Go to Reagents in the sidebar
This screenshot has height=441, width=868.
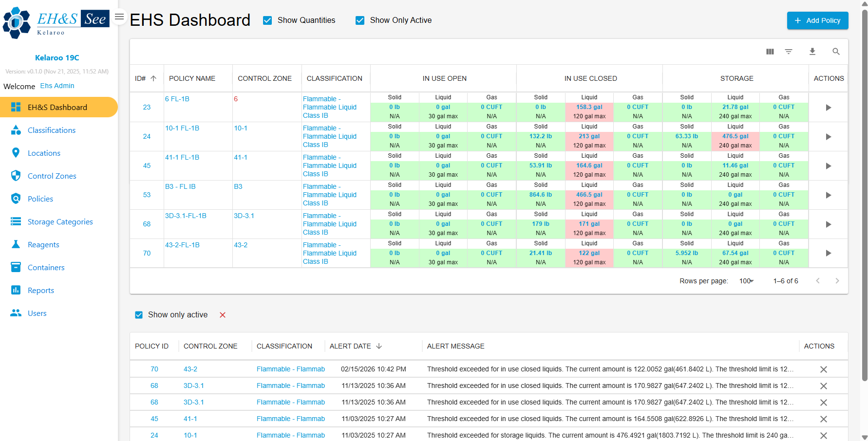coord(43,245)
